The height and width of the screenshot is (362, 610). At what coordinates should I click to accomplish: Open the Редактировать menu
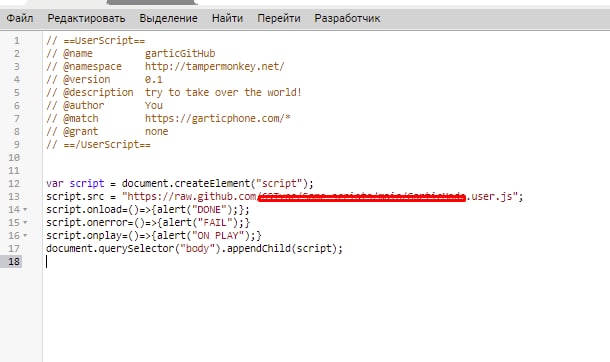pyautogui.click(x=86, y=18)
